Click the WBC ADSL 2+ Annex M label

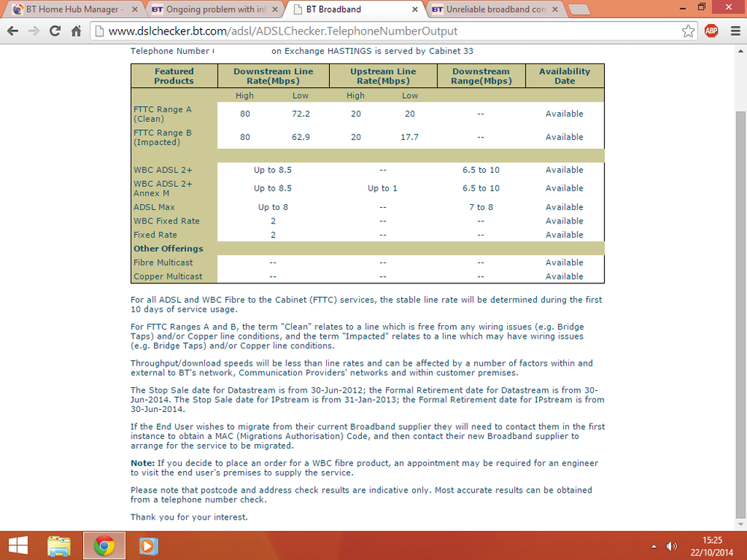click(163, 188)
